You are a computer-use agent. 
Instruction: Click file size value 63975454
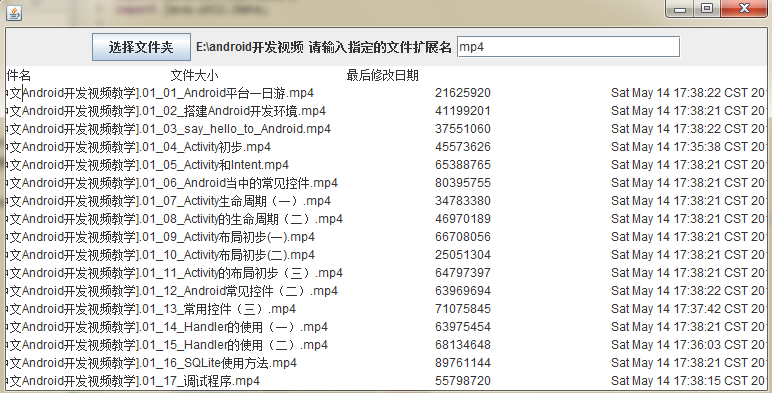(463, 327)
